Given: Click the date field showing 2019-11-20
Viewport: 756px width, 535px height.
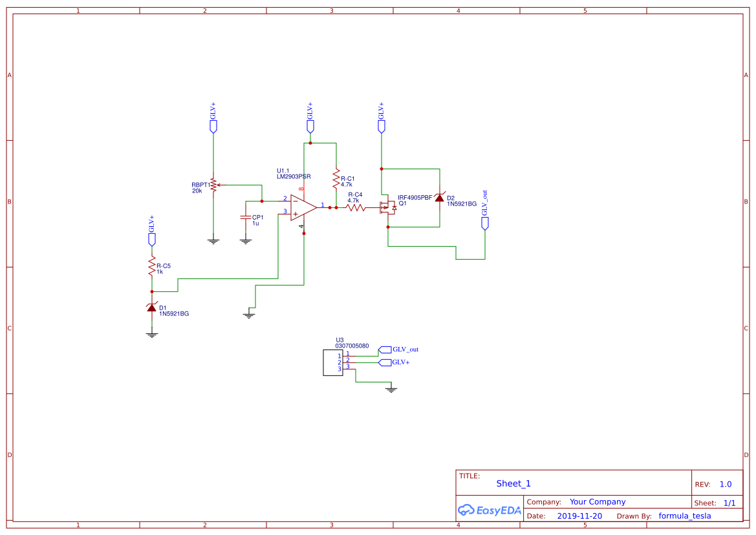Looking at the screenshot, I should (580, 516).
